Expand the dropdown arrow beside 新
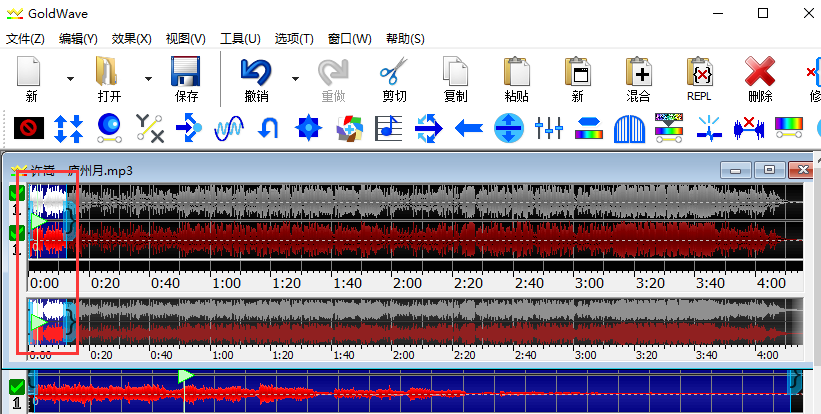This screenshot has width=821, height=414. [70, 79]
